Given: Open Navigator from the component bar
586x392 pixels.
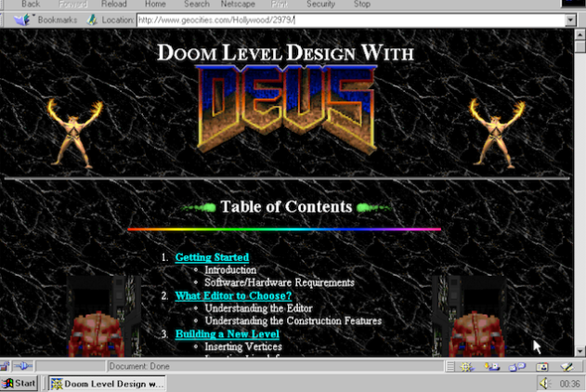Looking at the screenshot, I should coord(466,367).
